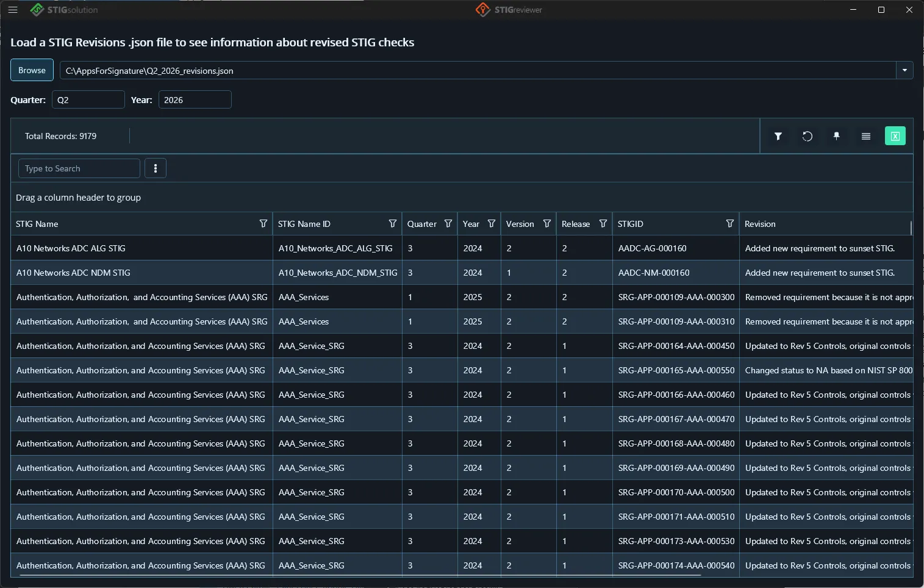Screen dimensions: 924x588
Task: Click the Total Records: 9179 label
Action: pyautogui.click(x=61, y=136)
